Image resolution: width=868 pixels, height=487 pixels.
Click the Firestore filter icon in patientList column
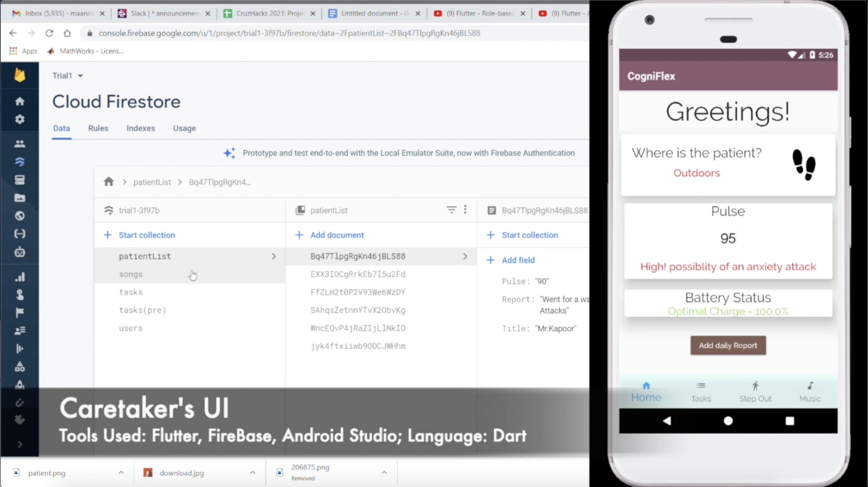point(451,210)
